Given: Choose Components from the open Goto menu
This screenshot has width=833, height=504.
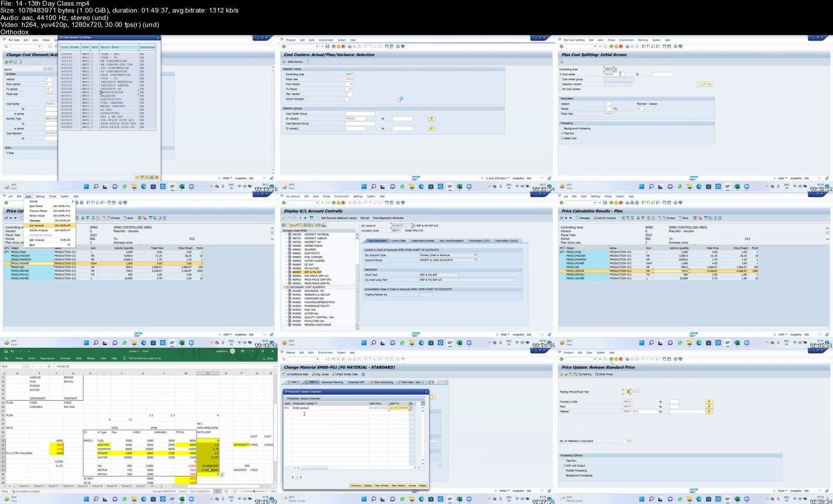Looking at the screenshot, I should pos(49,225).
